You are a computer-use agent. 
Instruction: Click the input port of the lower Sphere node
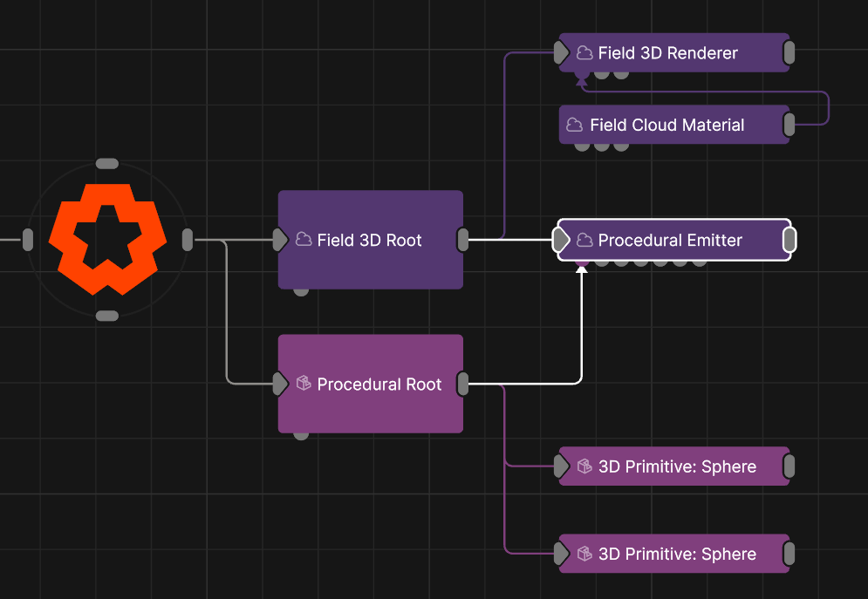coord(562,554)
